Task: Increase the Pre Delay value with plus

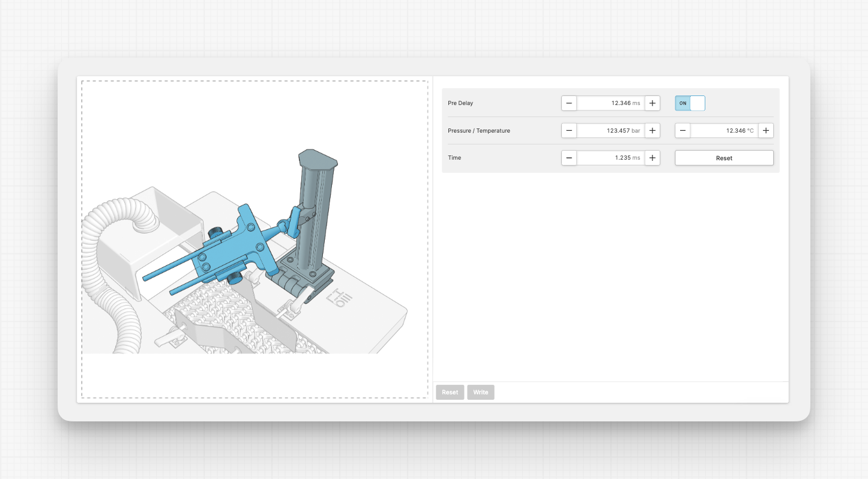Action: [x=653, y=103]
